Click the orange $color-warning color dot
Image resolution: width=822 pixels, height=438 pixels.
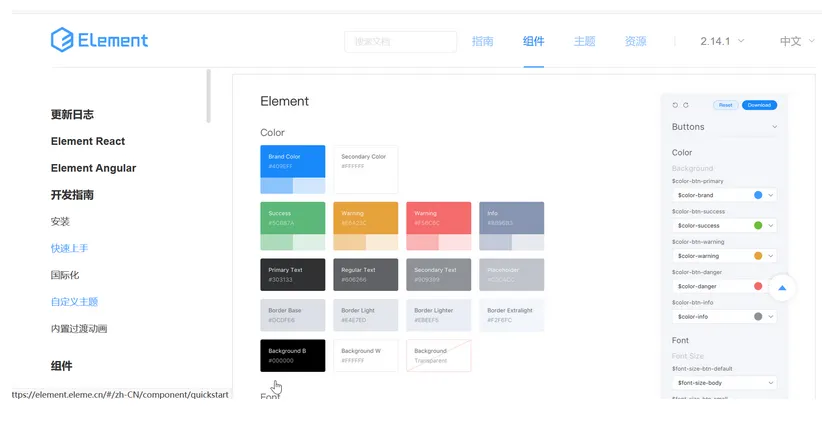click(x=758, y=256)
